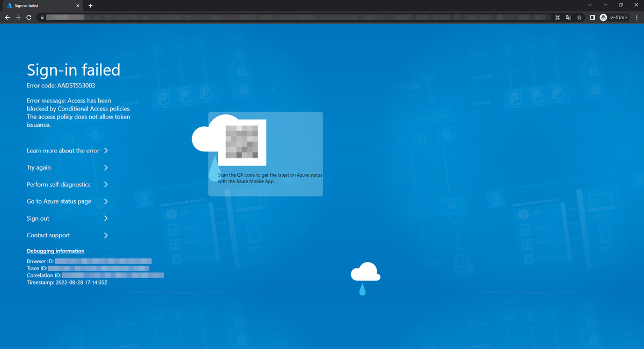Open the browser side panel icon
644x349 pixels.
(x=592, y=17)
